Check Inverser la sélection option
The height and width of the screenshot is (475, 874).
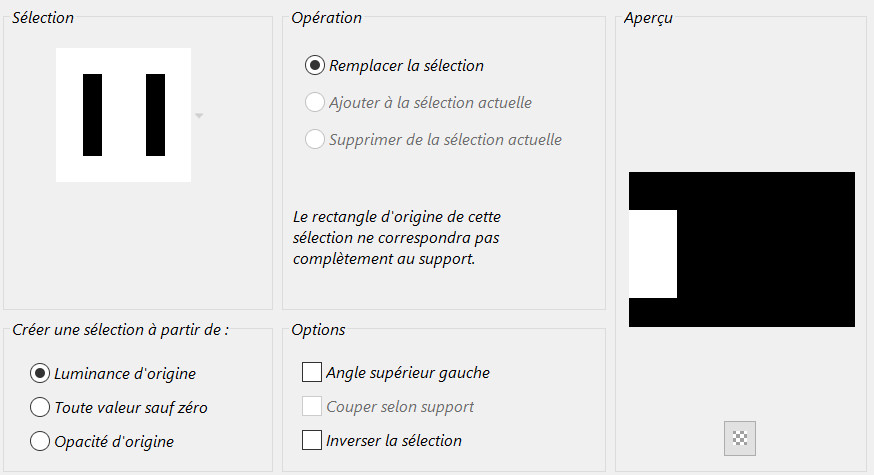click(x=312, y=440)
